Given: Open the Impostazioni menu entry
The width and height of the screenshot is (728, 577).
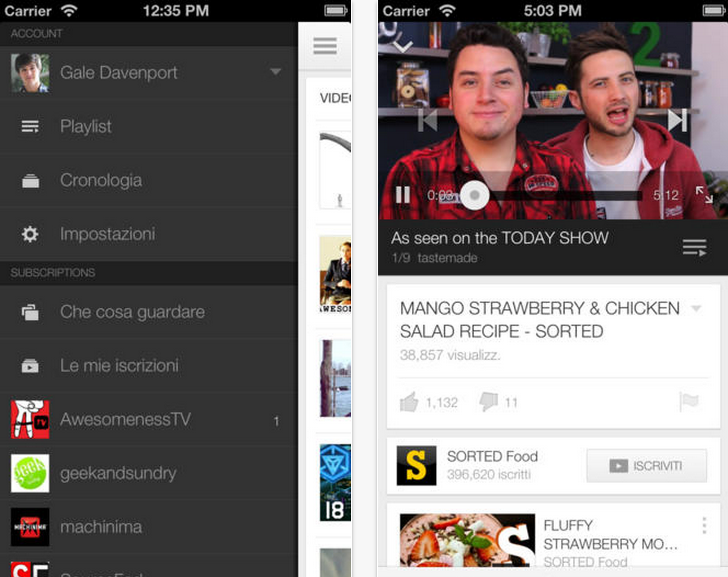Looking at the screenshot, I should [149, 234].
